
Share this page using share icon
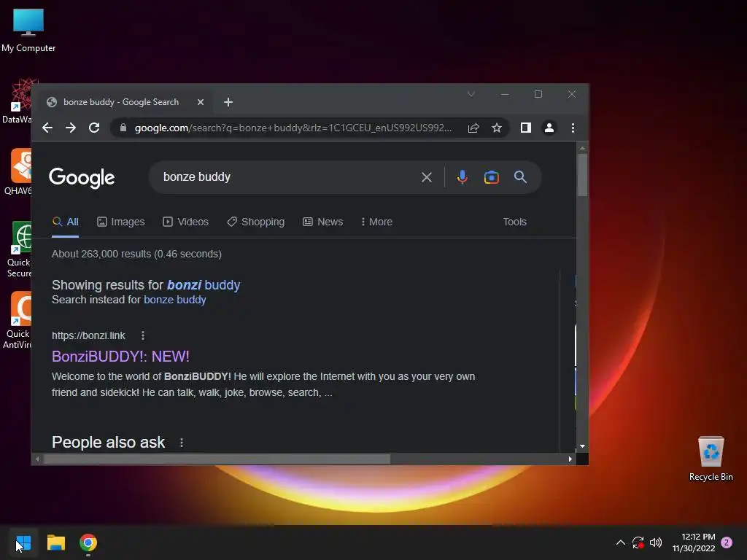click(473, 128)
